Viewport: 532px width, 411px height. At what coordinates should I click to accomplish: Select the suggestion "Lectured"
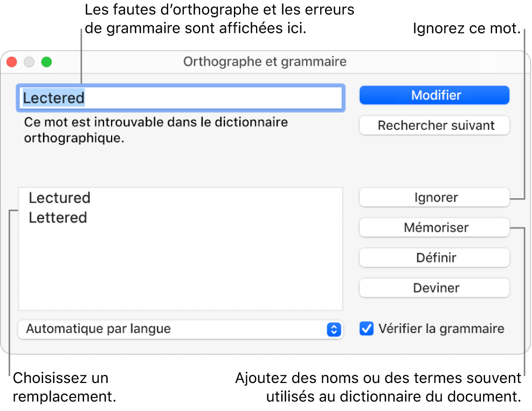coord(60,198)
